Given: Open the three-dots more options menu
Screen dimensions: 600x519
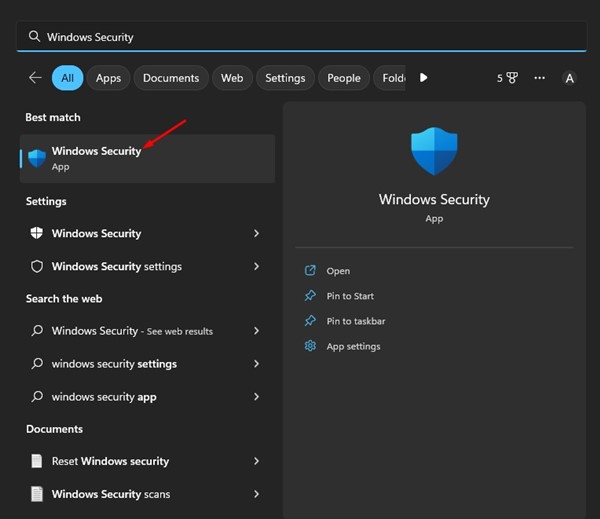Looking at the screenshot, I should click(540, 78).
